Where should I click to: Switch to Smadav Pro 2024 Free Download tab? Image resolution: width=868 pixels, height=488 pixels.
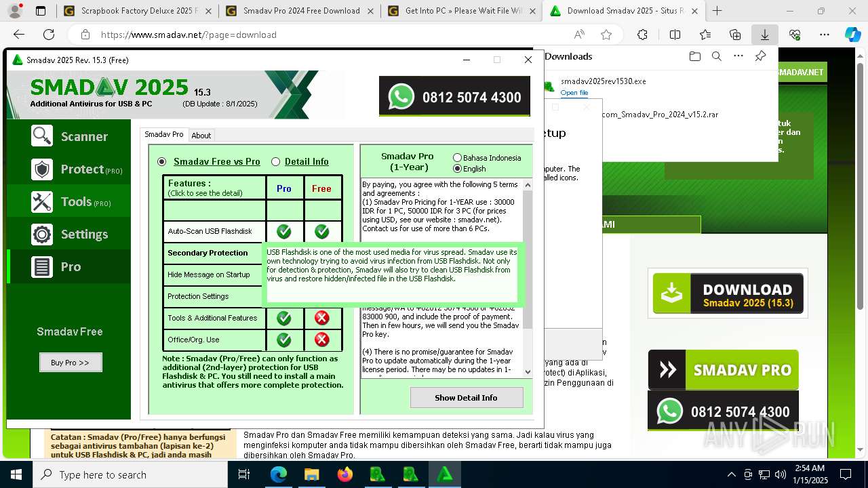[x=298, y=11]
